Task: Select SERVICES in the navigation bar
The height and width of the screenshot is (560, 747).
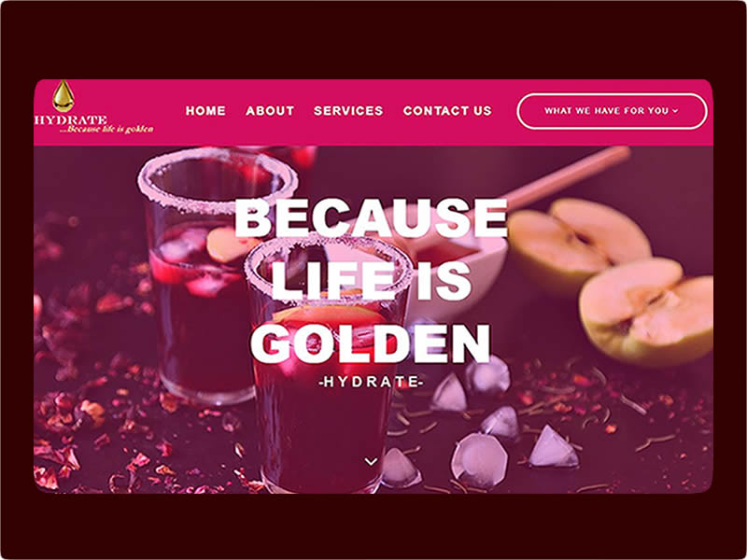Action: [348, 111]
